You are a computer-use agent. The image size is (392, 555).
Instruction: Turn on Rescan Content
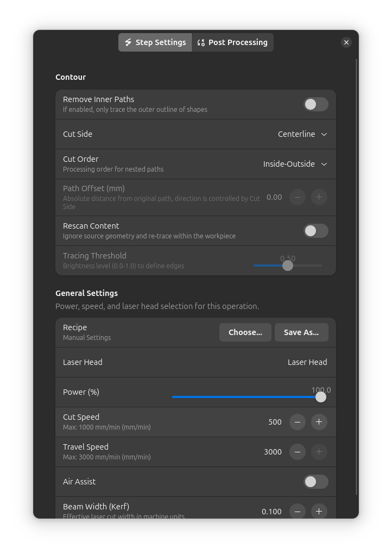pyautogui.click(x=315, y=231)
